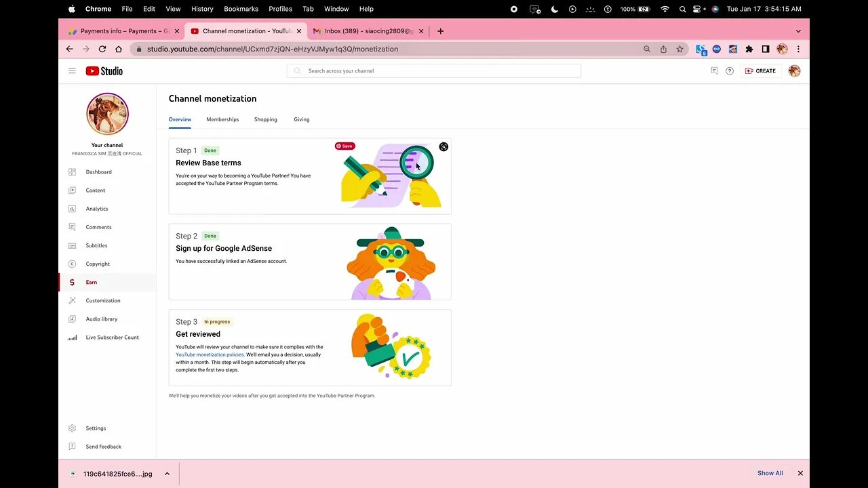Expand the downloaded jpg file options chevron
Screen dimensions: 868x488
(x=167, y=474)
